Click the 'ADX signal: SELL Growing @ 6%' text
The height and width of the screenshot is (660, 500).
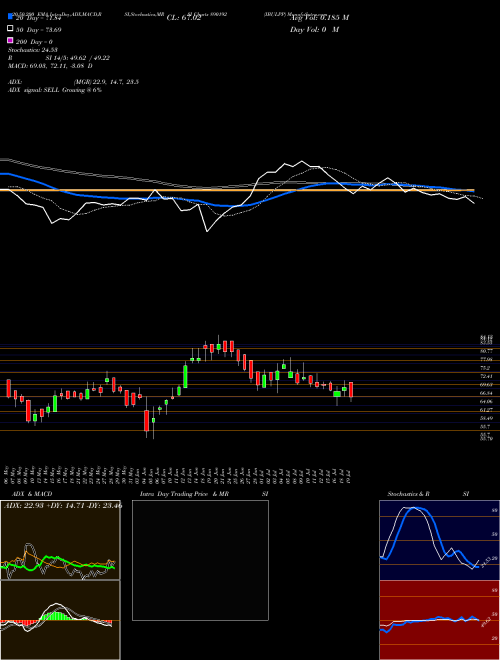coord(55,90)
